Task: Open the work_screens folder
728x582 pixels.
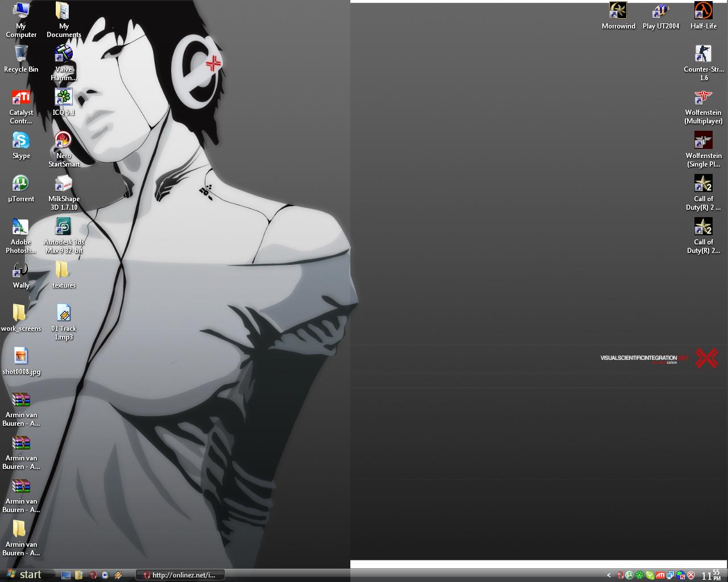Action: (21, 318)
